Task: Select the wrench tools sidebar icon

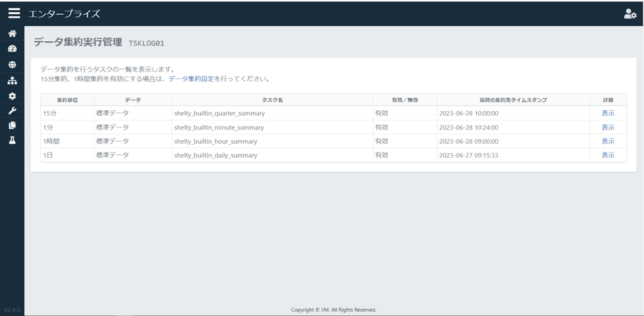Action: [x=12, y=111]
